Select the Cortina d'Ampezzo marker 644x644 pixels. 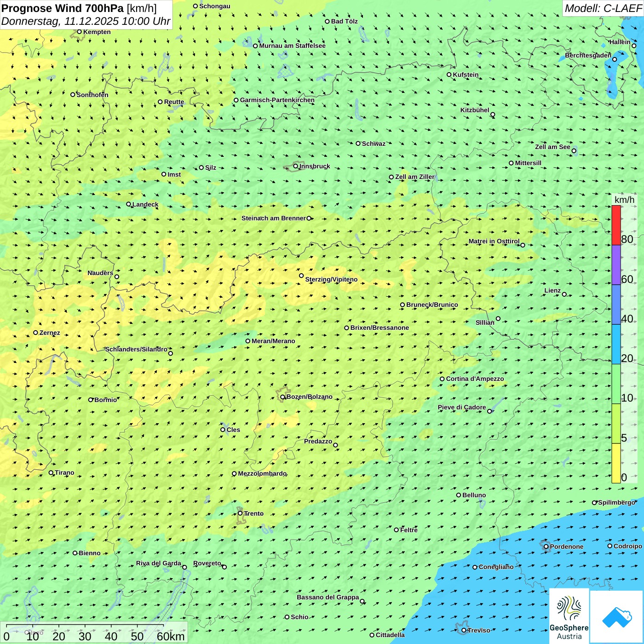443,379
